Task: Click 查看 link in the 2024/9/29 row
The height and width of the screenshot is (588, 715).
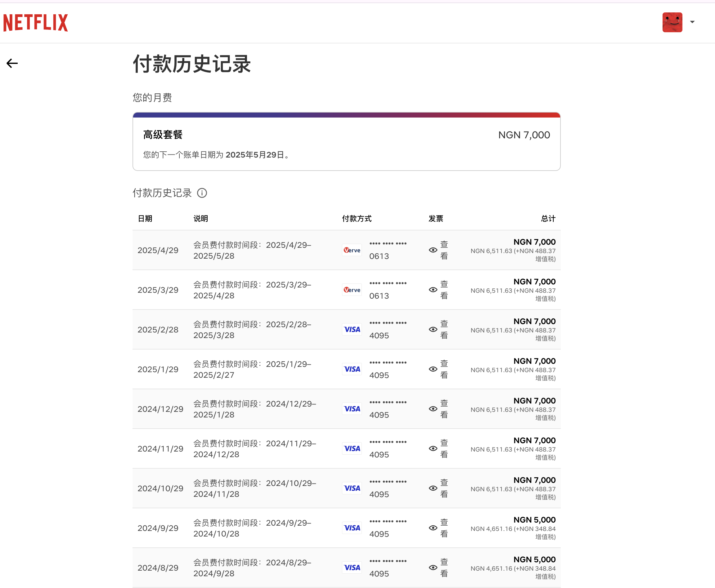Action: click(x=444, y=528)
